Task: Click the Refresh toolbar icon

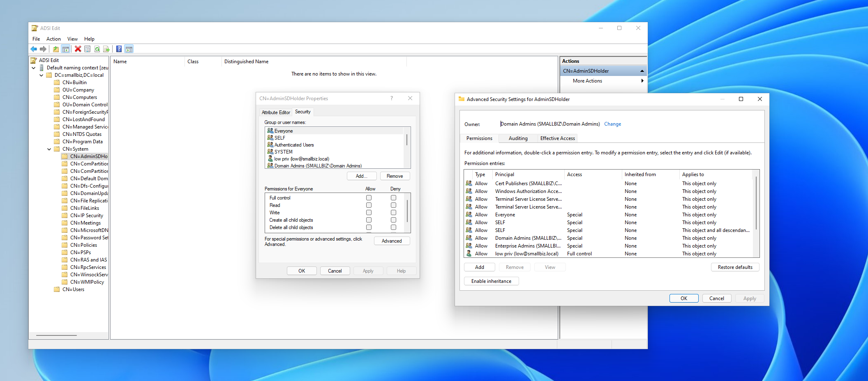Action: (97, 49)
